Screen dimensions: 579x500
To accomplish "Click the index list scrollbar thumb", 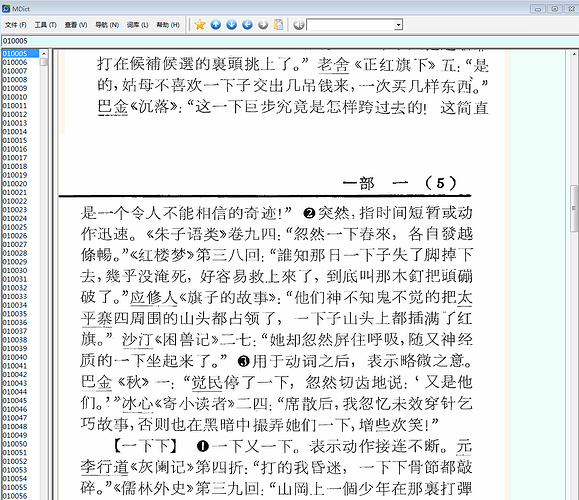I will 44,62.
